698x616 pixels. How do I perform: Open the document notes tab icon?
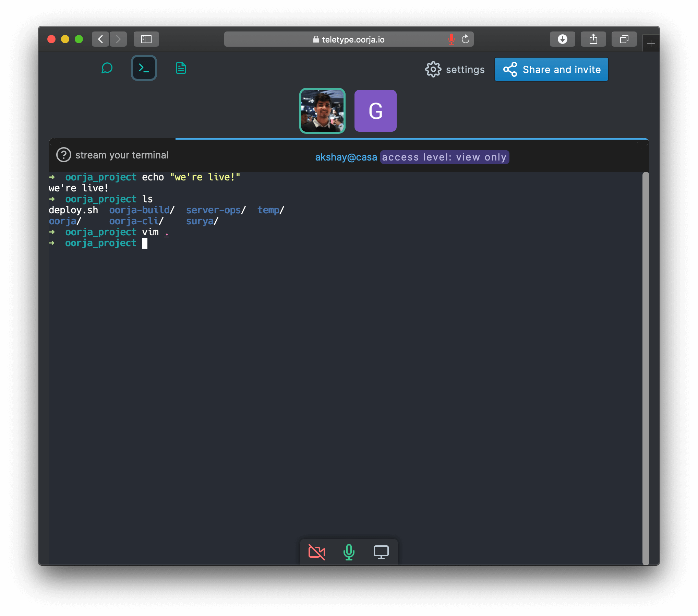click(181, 68)
